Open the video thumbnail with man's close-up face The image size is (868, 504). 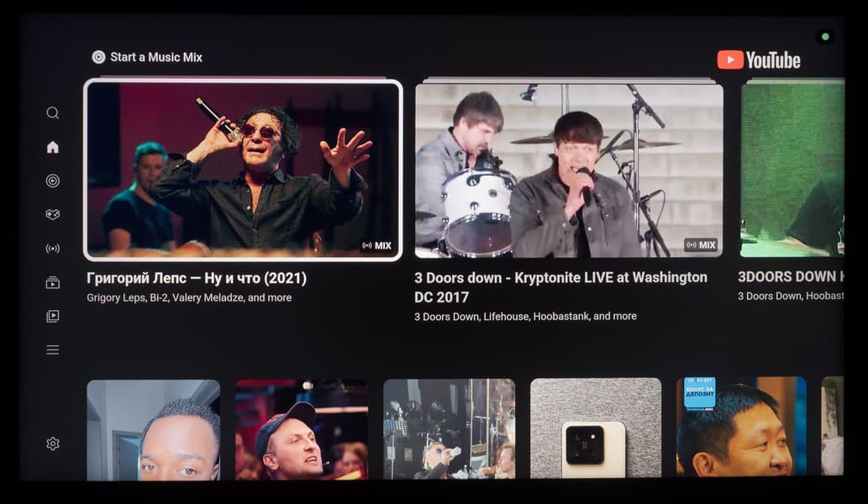coord(153,429)
